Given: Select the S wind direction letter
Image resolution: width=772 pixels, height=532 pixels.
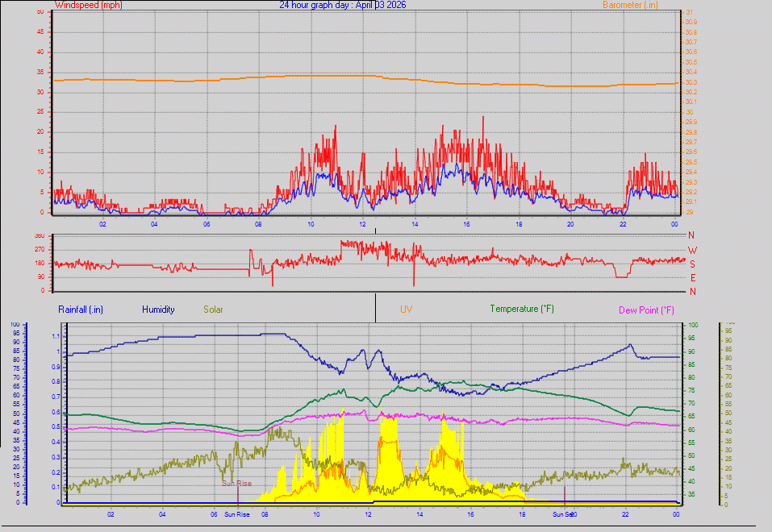Looking at the screenshot, I should point(691,264).
